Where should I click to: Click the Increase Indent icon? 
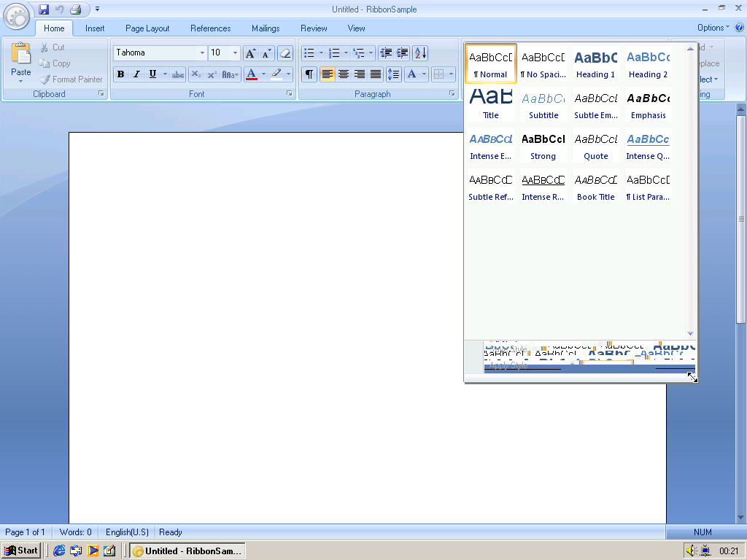click(x=402, y=52)
